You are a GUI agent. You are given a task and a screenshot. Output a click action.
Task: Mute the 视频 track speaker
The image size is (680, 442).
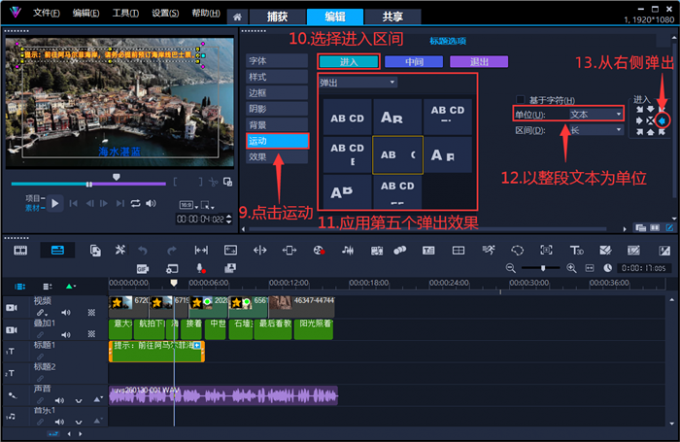(65, 312)
